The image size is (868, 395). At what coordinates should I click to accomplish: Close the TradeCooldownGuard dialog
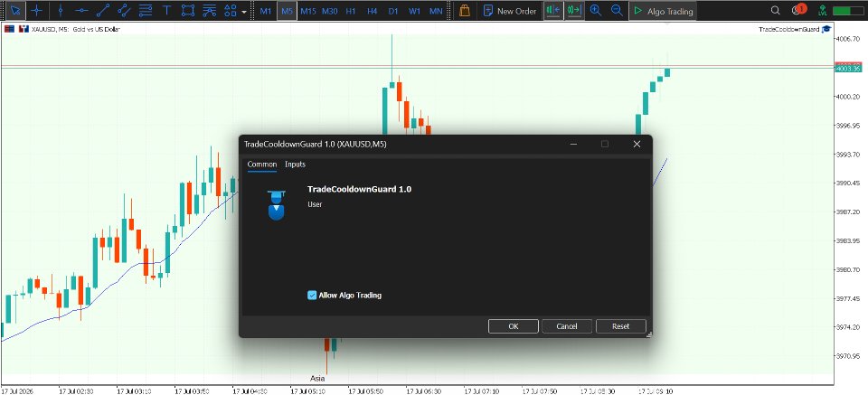pos(637,144)
